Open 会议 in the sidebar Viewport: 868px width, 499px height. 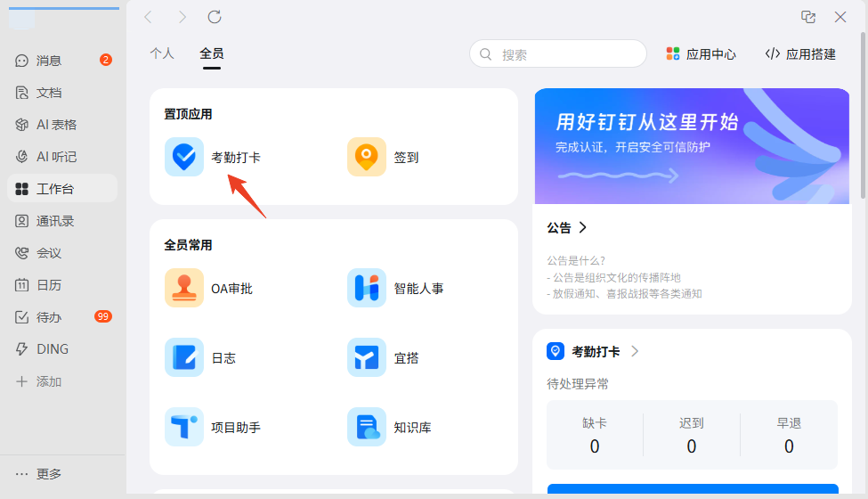coord(62,253)
